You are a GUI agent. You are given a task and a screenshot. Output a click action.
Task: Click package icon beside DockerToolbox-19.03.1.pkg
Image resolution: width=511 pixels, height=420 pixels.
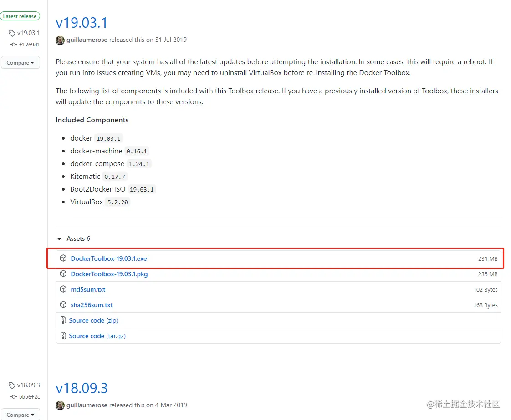63,274
